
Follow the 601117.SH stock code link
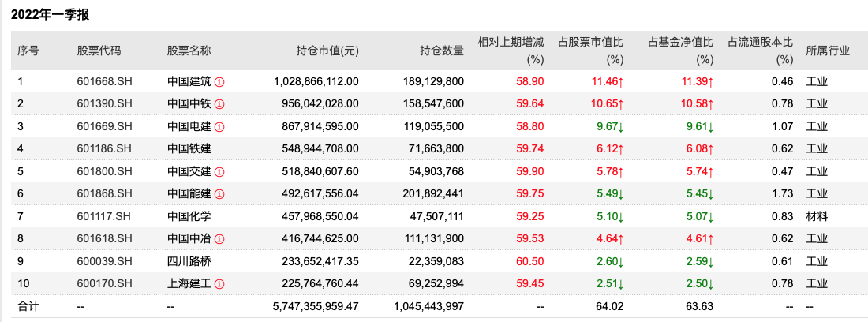(104, 216)
